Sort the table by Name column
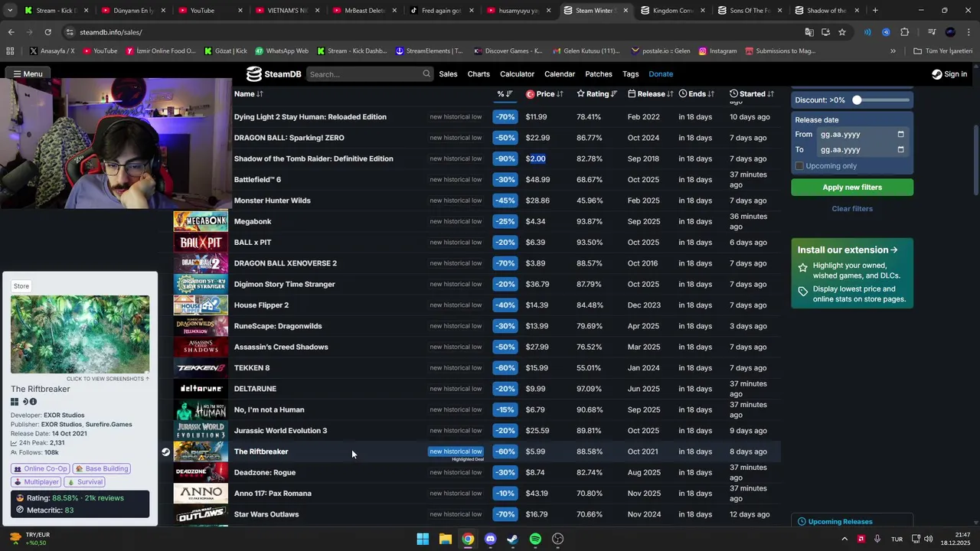The width and height of the screenshot is (980, 551). tap(249, 94)
